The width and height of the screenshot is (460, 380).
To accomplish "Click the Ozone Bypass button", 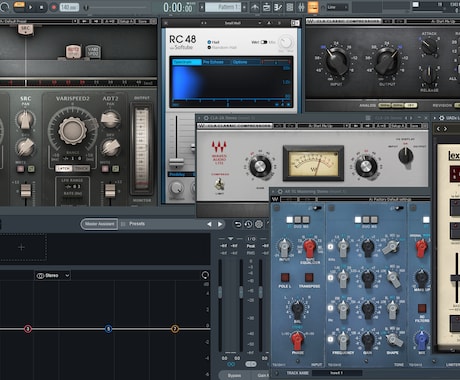I will point(234,375).
